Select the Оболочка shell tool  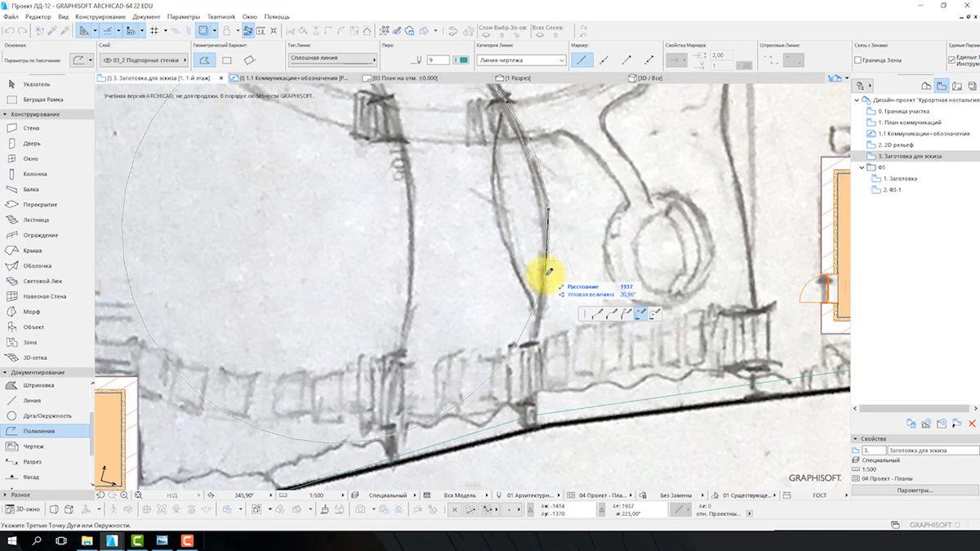click(x=47, y=265)
